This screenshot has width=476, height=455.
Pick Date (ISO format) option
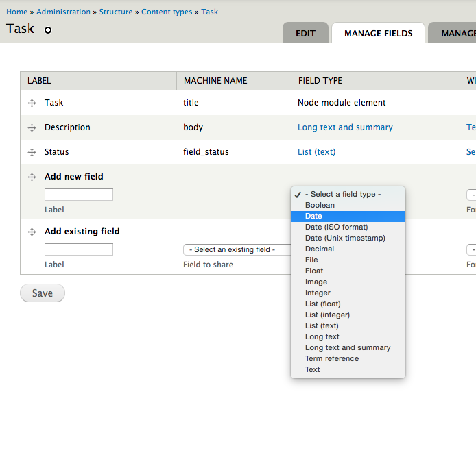click(x=348, y=227)
